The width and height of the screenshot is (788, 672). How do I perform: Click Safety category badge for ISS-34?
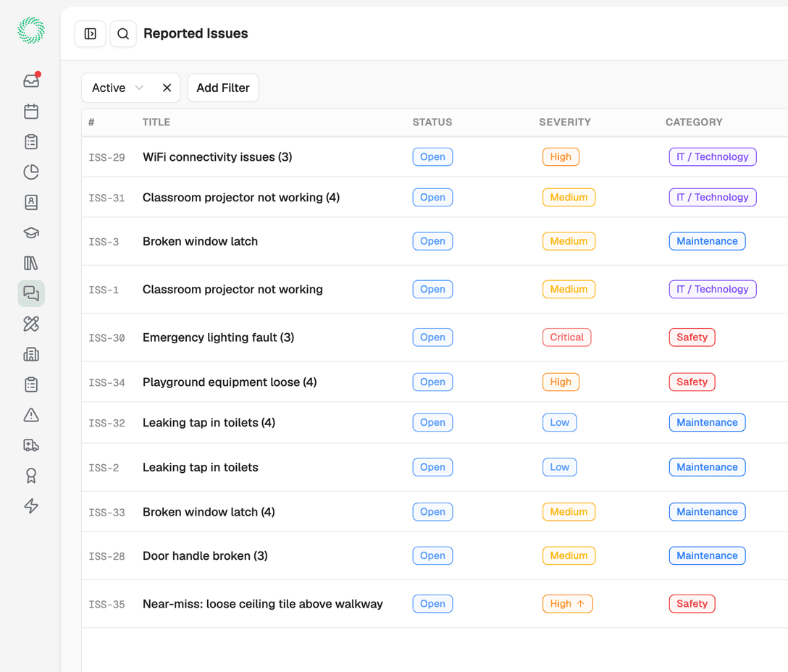pyautogui.click(x=692, y=382)
